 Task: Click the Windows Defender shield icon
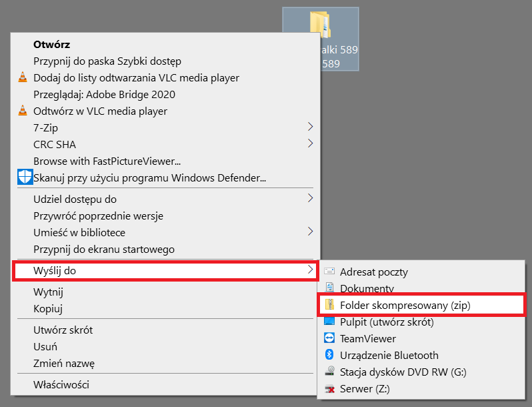click(25, 177)
